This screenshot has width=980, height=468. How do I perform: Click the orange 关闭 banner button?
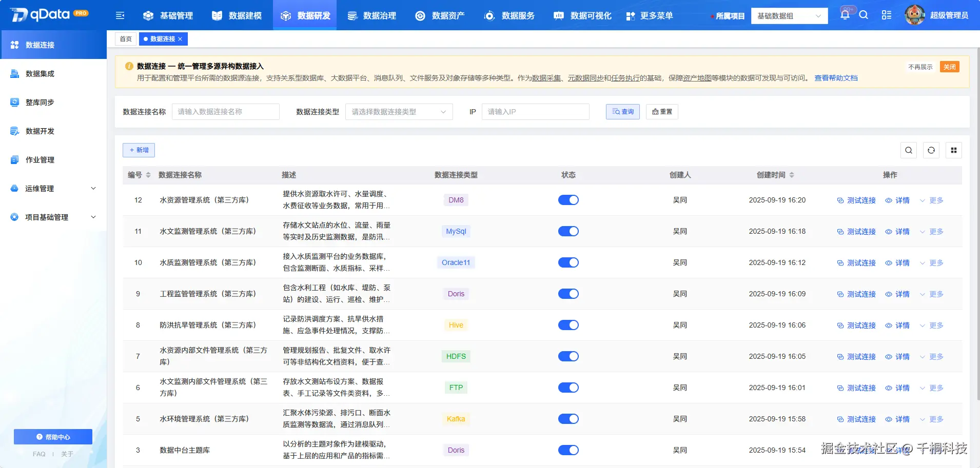(x=950, y=67)
